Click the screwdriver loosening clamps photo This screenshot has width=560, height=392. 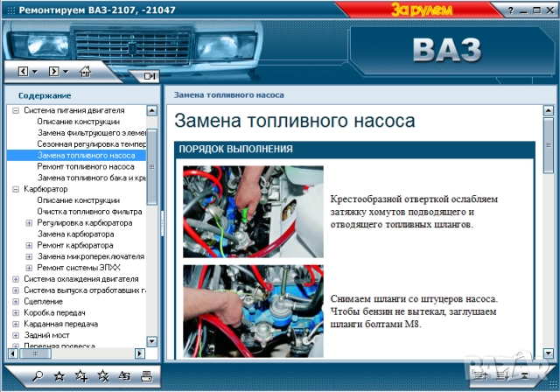[x=253, y=212]
